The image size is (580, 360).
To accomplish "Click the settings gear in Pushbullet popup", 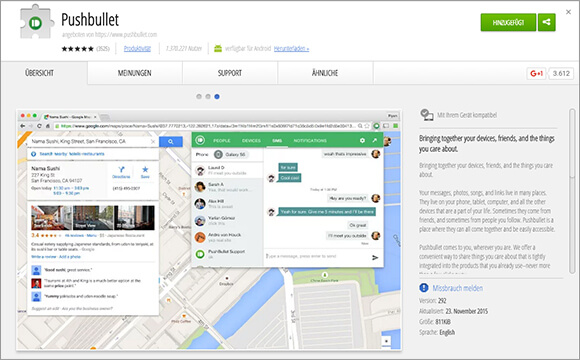I will click(362, 141).
